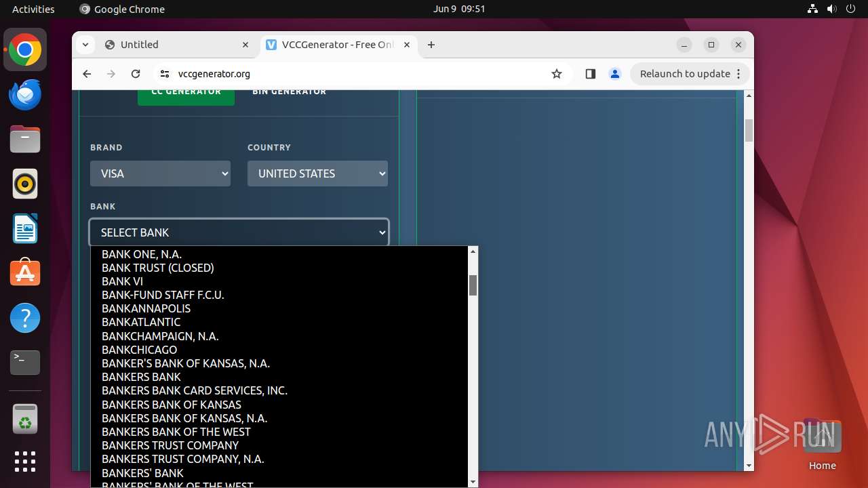The height and width of the screenshot is (488, 868).
Task: Select BANKERS BANK option
Action: pyautogui.click(x=279, y=377)
